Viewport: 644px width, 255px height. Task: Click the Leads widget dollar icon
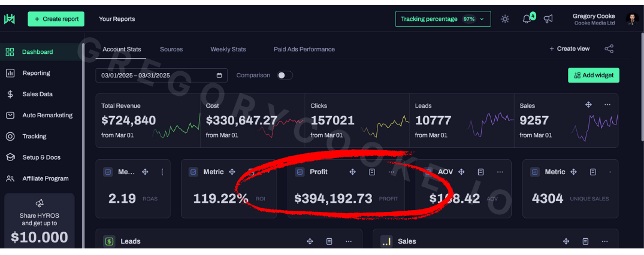(x=109, y=241)
